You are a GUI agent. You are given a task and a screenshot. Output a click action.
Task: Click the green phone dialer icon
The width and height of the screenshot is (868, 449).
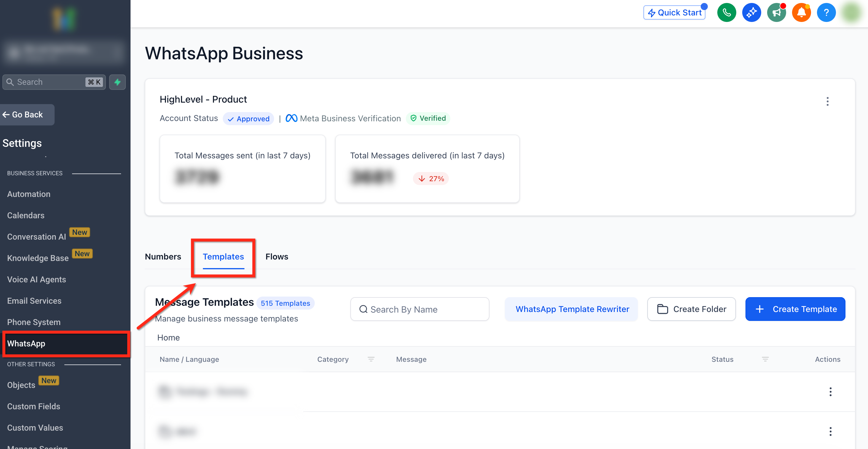click(x=726, y=13)
